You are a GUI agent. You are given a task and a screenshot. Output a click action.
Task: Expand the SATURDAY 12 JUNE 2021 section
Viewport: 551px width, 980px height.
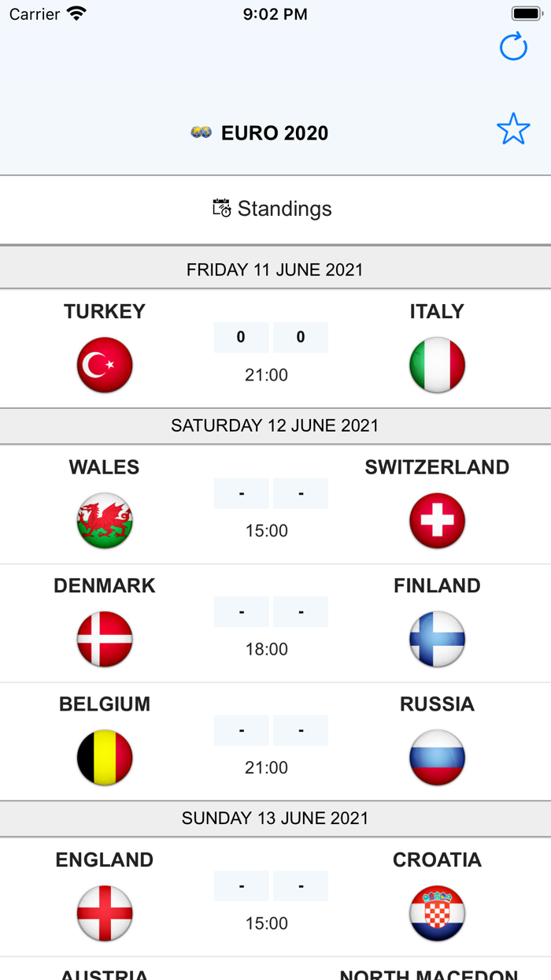(275, 425)
